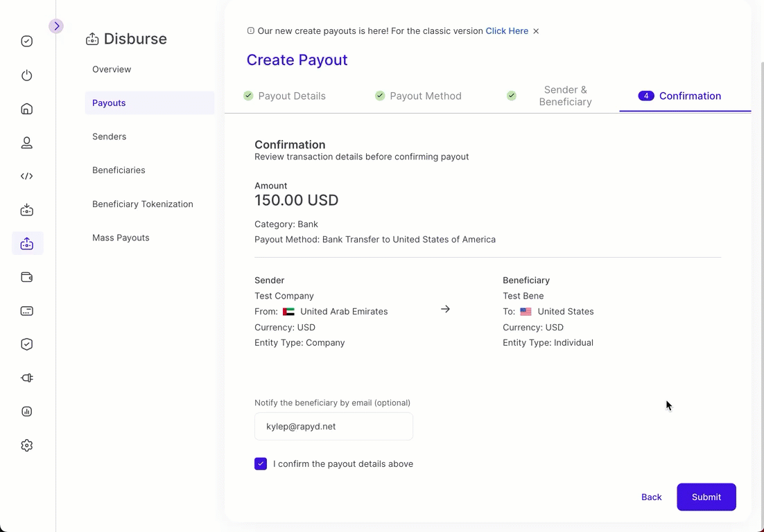The width and height of the screenshot is (764, 532).
Task: Expand the sidebar with the purple chevron
Action: (x=56, y=26)
